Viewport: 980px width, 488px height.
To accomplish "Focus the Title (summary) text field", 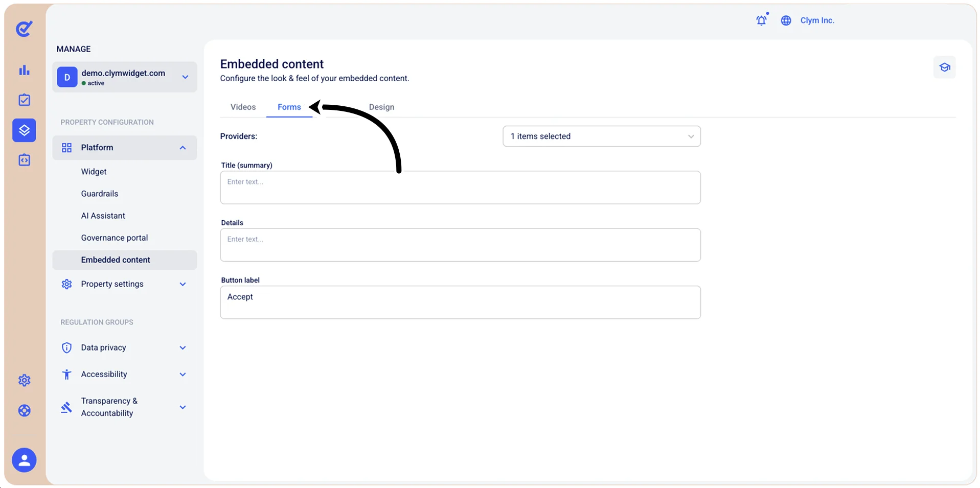I will pos(460,188).
